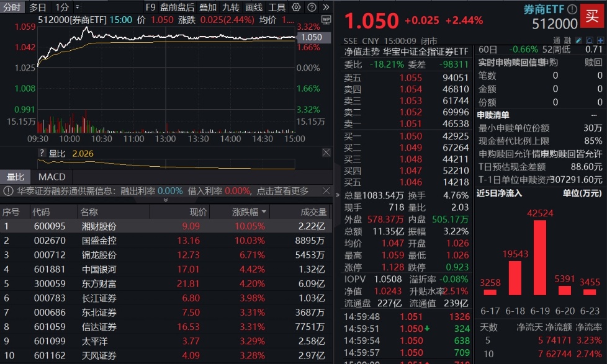Open the help question-mark icon in toolbar
Image resolution: width=607 pixels, height=364 pixels.
pos(312,7)
